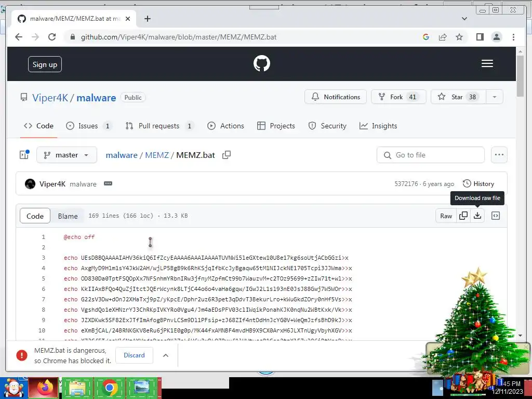The width and height of the screenshot is (532, 399).
Task: Click the page vertical scrollbar thumb
Action: point(520,76)
